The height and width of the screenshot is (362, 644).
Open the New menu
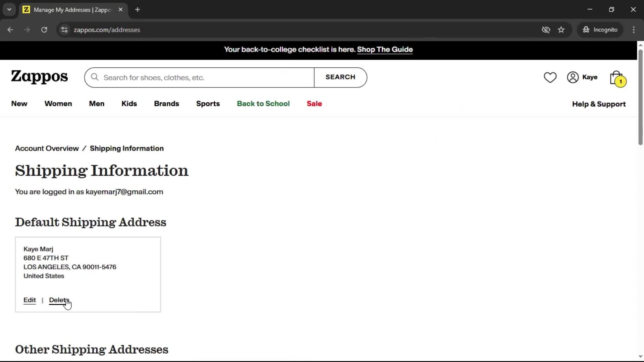point(19,104)
